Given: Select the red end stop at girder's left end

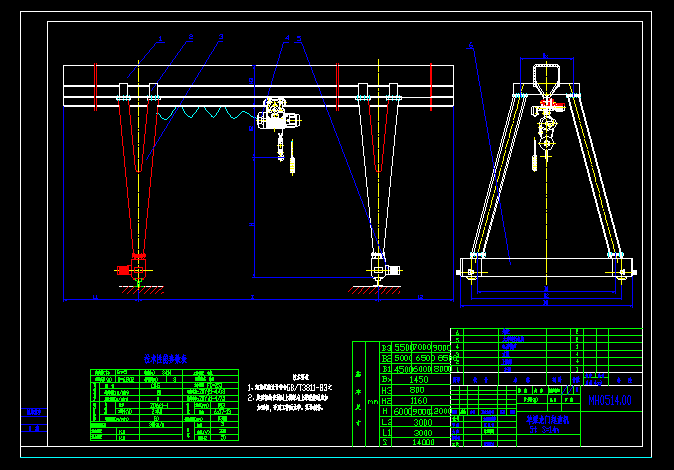Looking at the screenshot, I should tap(96, 86).
